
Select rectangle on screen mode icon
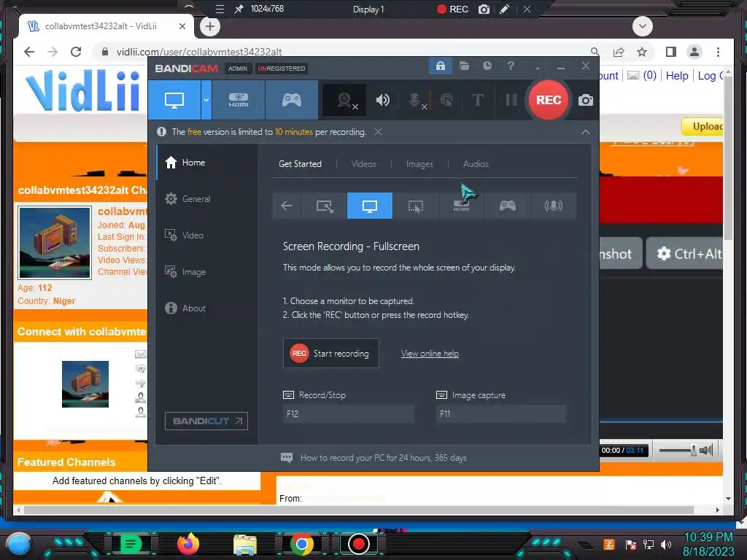pyautogui.click(x=325, y=206)
